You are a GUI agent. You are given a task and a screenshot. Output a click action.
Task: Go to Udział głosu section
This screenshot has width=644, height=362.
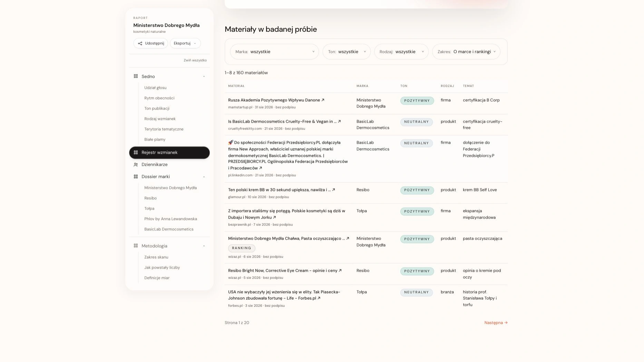[155, 88]
